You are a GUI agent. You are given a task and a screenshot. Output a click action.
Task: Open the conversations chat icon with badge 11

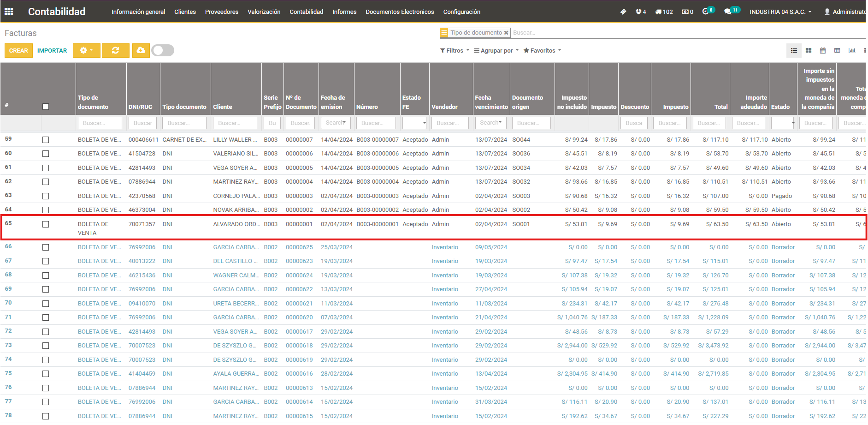(728, 12)
